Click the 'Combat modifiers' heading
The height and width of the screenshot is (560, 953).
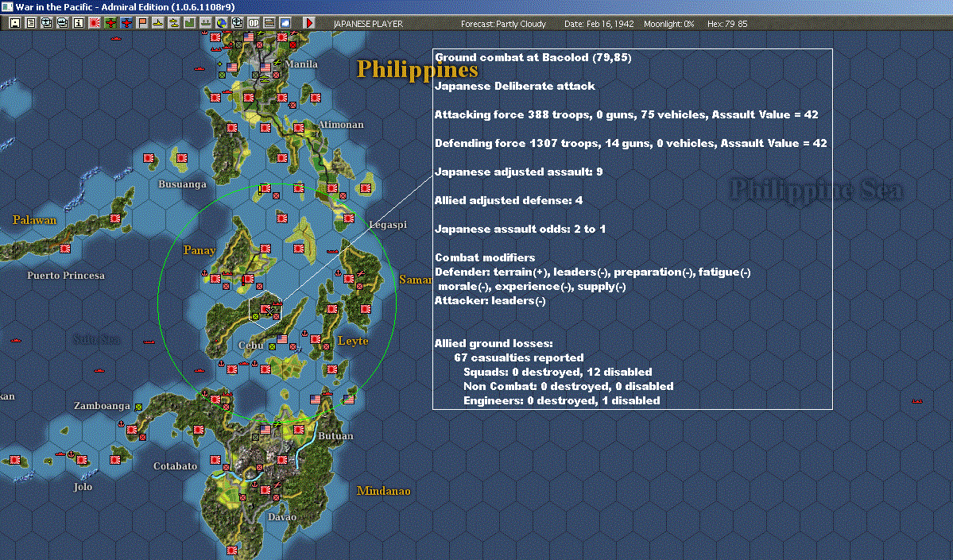[x=485, y=257]
